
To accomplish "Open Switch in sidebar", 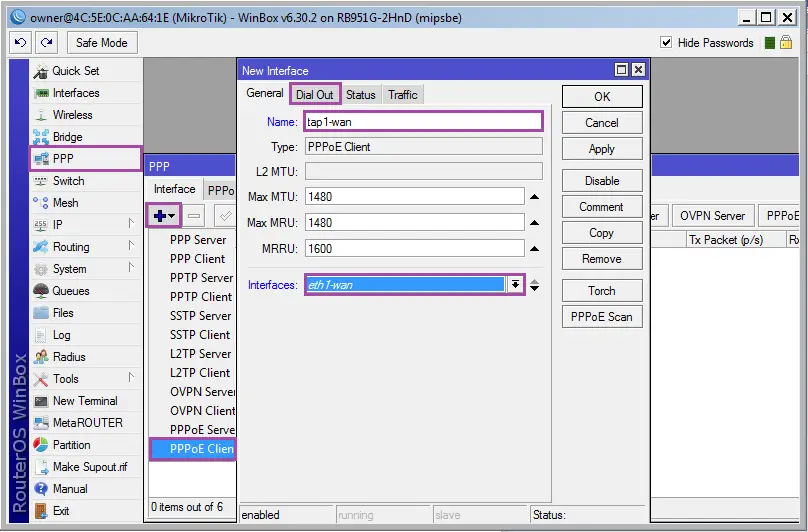I will click(85, 181).
